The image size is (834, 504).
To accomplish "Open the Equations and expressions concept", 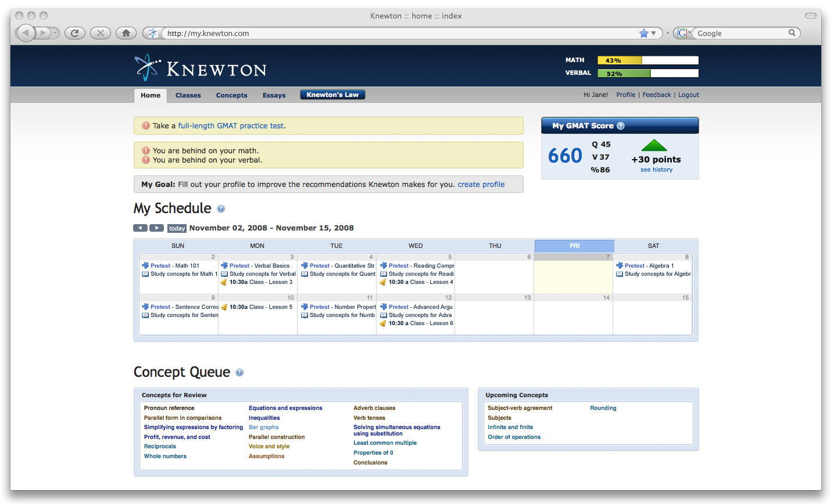I will coord(285,408).
